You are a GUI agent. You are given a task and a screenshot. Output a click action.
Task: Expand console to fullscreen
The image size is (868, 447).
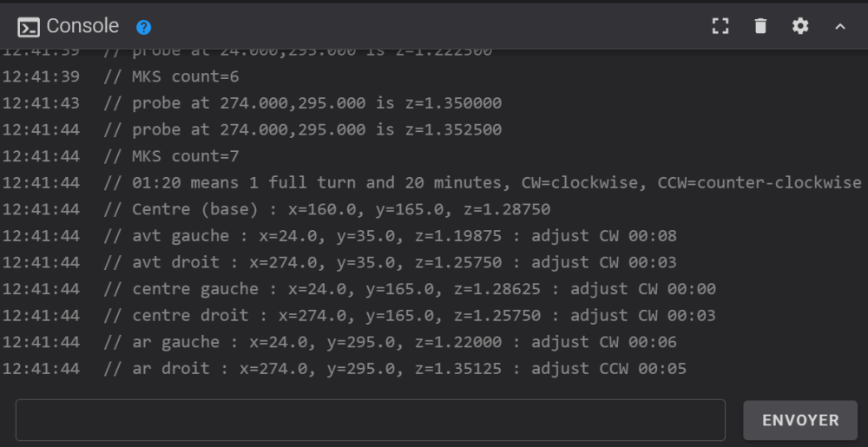pos(720,26)
